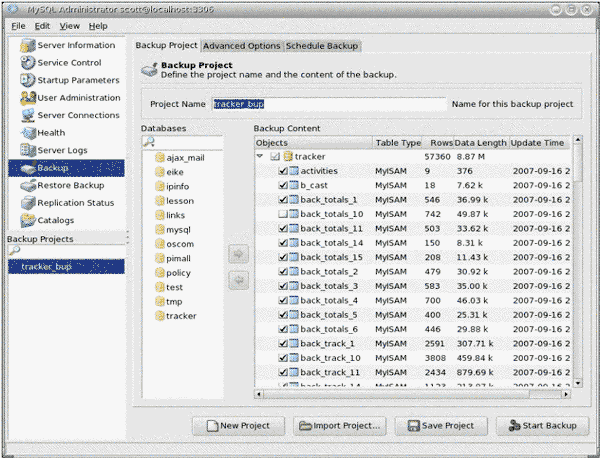Uncheck the b_cast table checkbox
Viewport: 600px width, 458px height.
[x=283, y=186]
